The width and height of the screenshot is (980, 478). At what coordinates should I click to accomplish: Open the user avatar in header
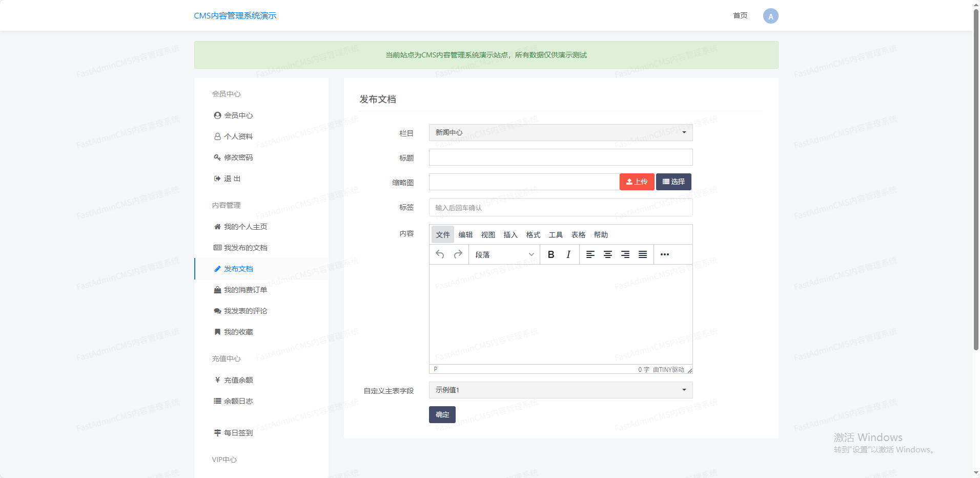click(x=770, y=16)
